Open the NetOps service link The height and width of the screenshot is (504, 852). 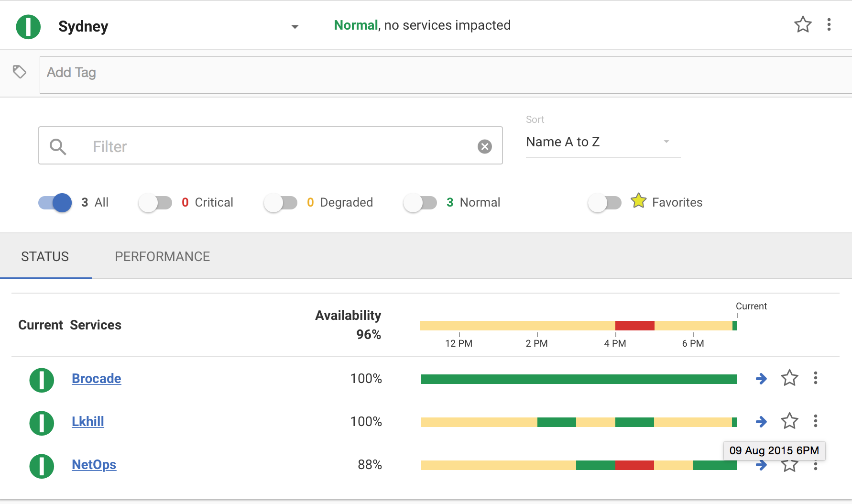pos(94,465)
